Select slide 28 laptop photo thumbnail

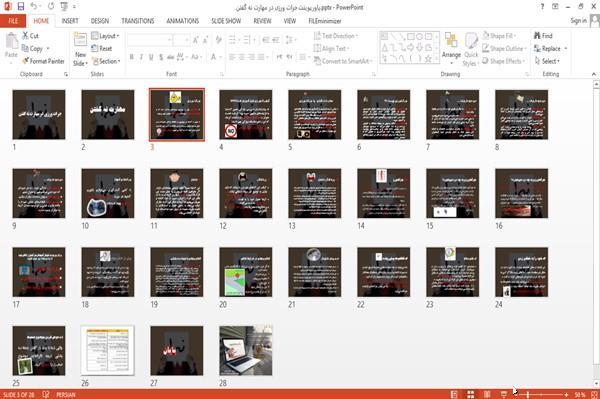(x=246, y=350)
